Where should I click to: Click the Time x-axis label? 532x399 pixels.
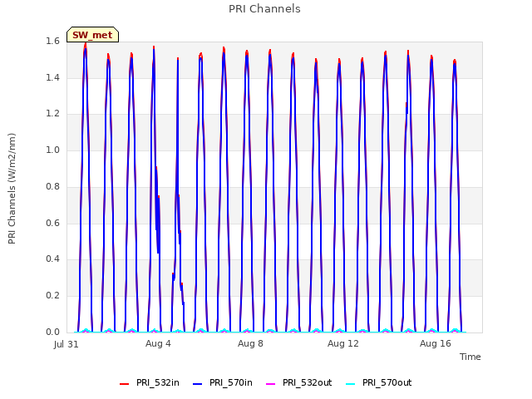[470, 357]
